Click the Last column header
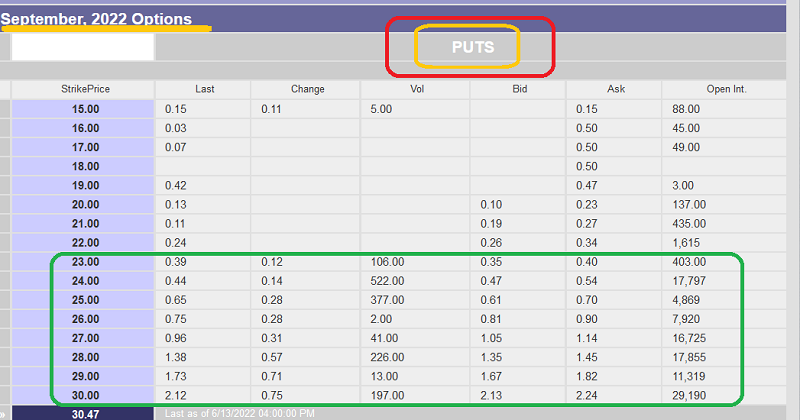 (205, 89)
